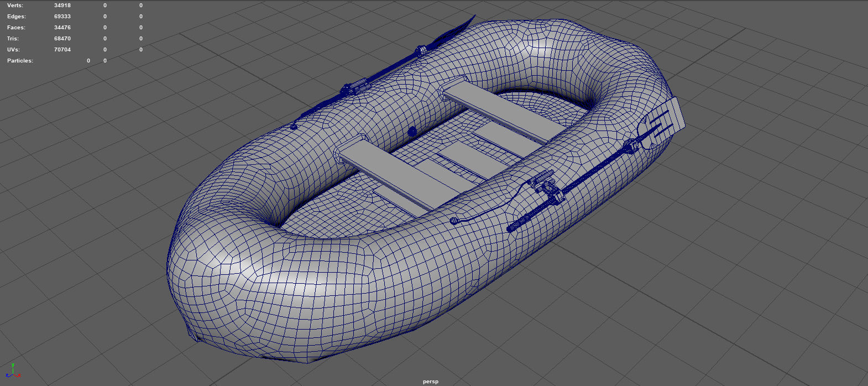Viewport: 868px width, 386px height.
Task: Click the Edges: heads-up label
Action: [17, 17]
